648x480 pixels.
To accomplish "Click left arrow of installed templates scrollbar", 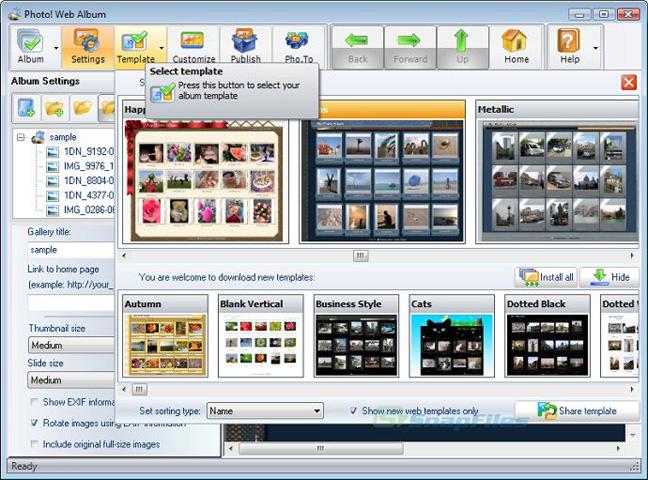I will 124,256.
